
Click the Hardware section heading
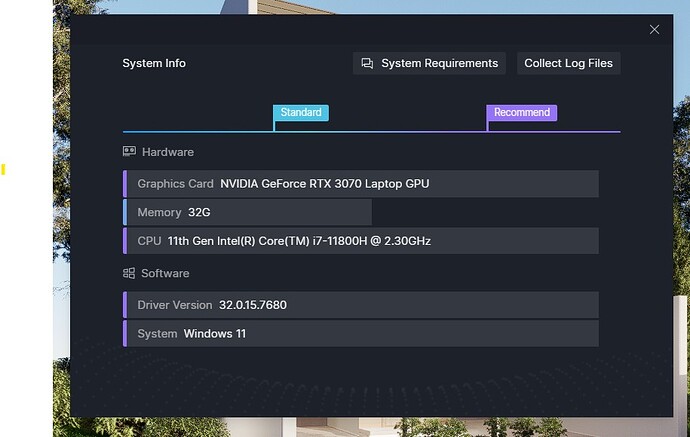(x=167, y=152)
